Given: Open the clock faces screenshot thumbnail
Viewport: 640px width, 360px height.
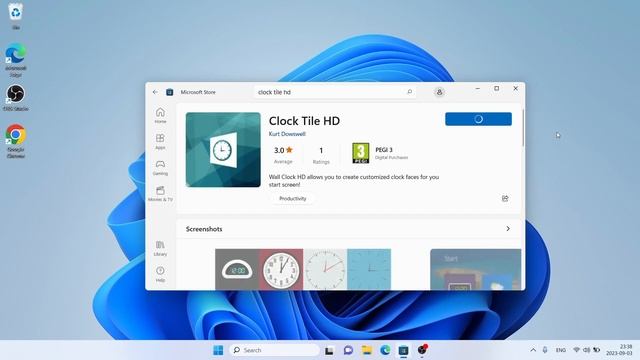Looking at the screenshot, I should click(x=303, y=269).
